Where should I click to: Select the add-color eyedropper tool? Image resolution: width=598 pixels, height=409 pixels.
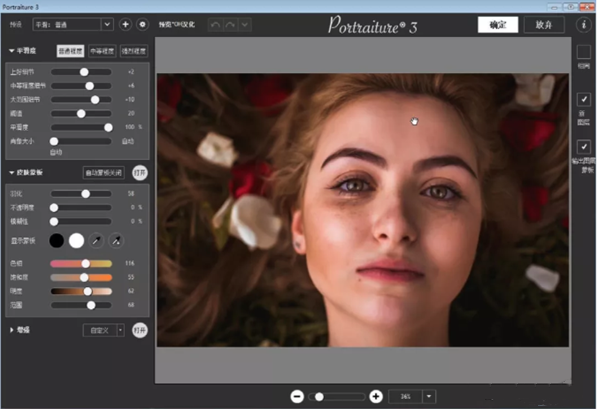(x=96, y=241)
